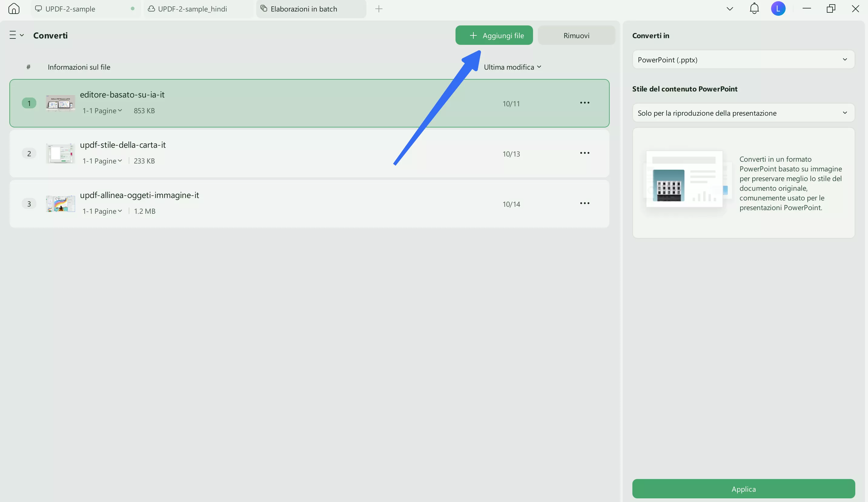
Task: Click the Rimuovi button
Action: (x=576, y=35)
